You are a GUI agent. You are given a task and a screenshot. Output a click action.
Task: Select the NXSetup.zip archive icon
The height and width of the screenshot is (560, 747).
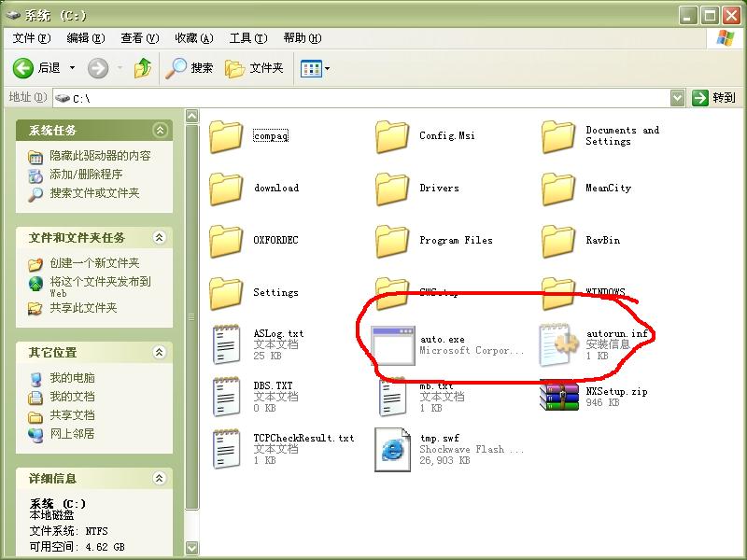pyautogui.click(x=558, y=395)
